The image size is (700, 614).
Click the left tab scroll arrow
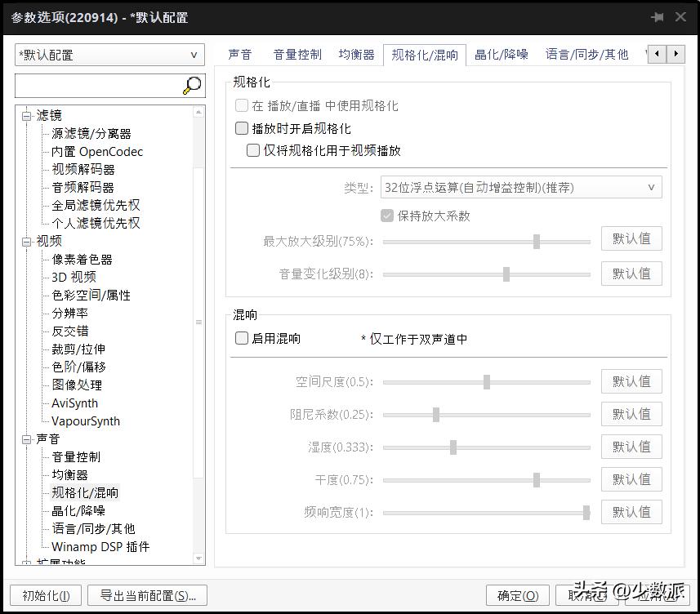pyautogui.click(x=657, y=54)
